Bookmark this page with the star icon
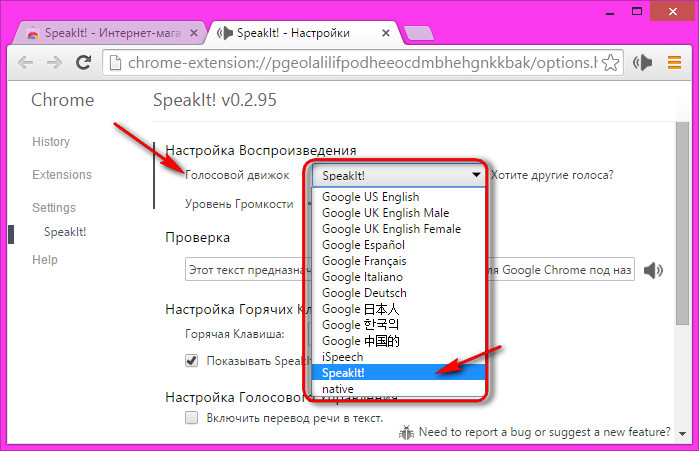This screenshot has width=699, height=451. click(x=610, y=63)
